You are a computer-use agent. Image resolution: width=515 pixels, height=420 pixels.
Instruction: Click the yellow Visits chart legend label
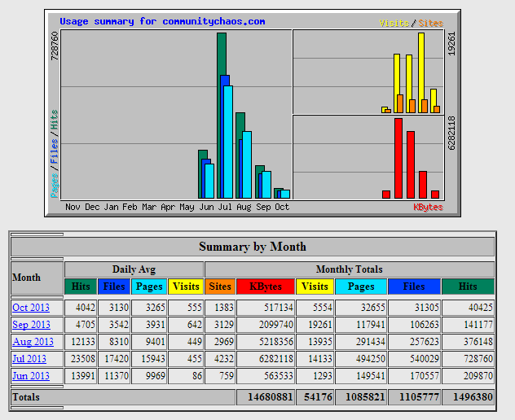point(394,24)
